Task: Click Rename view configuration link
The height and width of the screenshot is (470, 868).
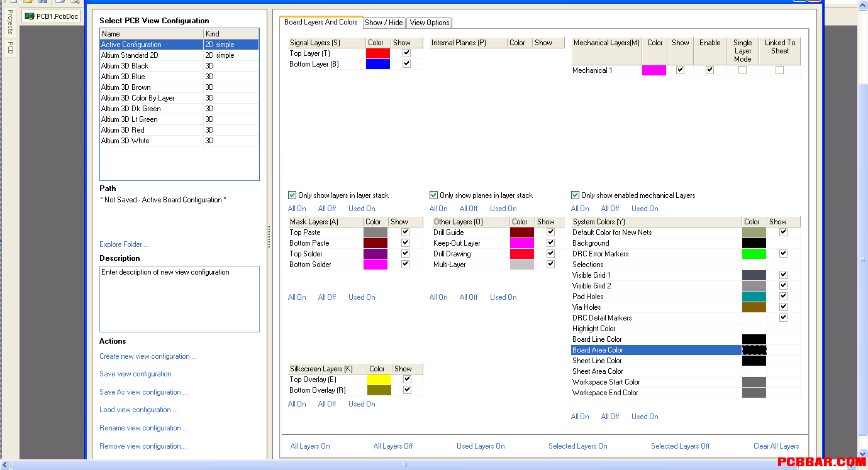Action: [x=144, y=428]
